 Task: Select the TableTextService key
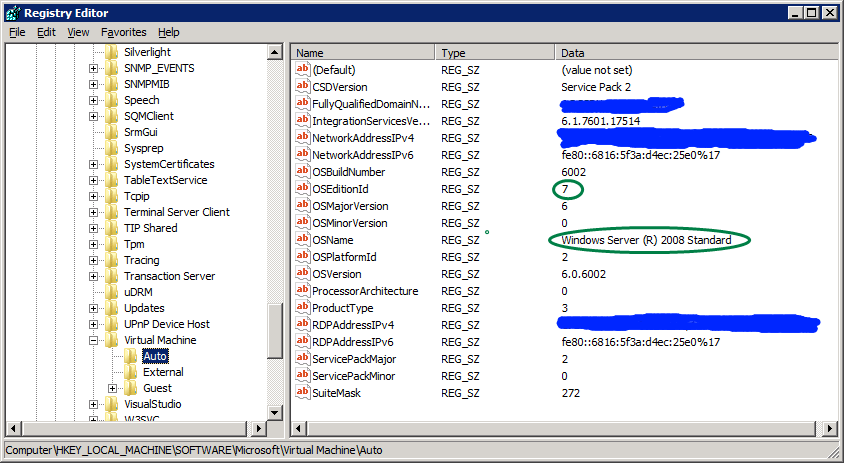point(165,180)
